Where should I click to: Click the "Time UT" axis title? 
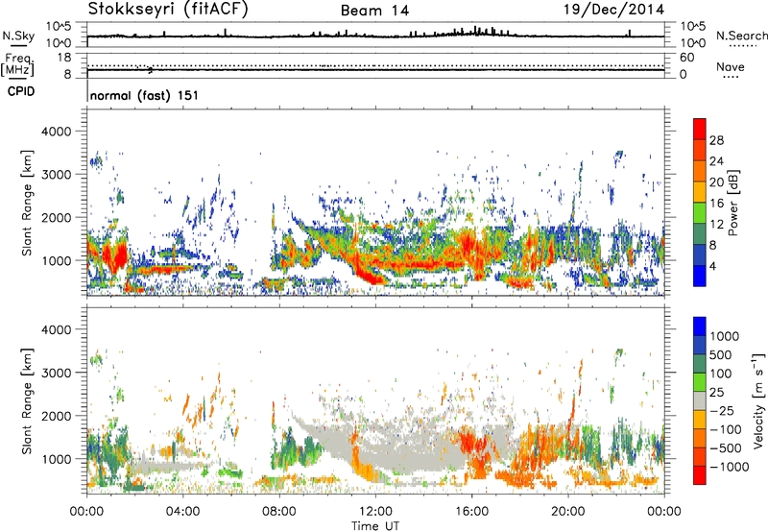tap(375, 526)
